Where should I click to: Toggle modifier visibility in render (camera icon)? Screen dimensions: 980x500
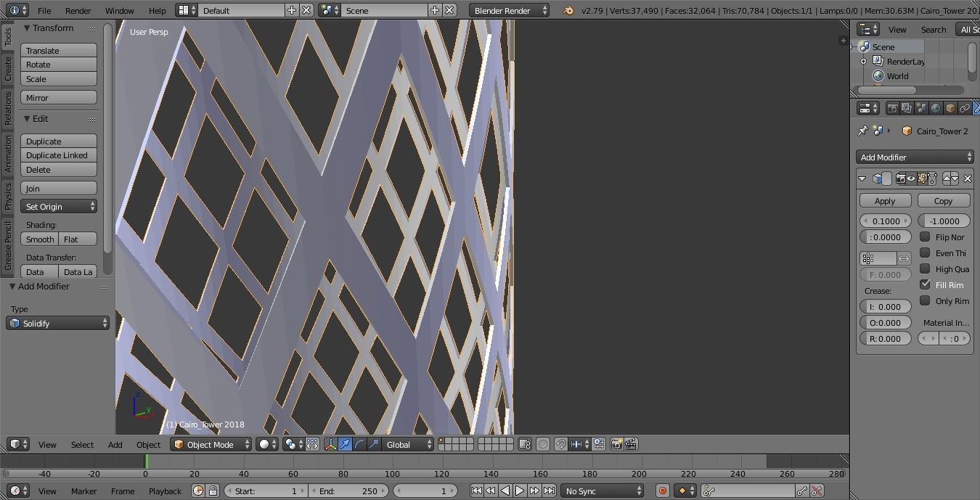(x=901, y=179)
